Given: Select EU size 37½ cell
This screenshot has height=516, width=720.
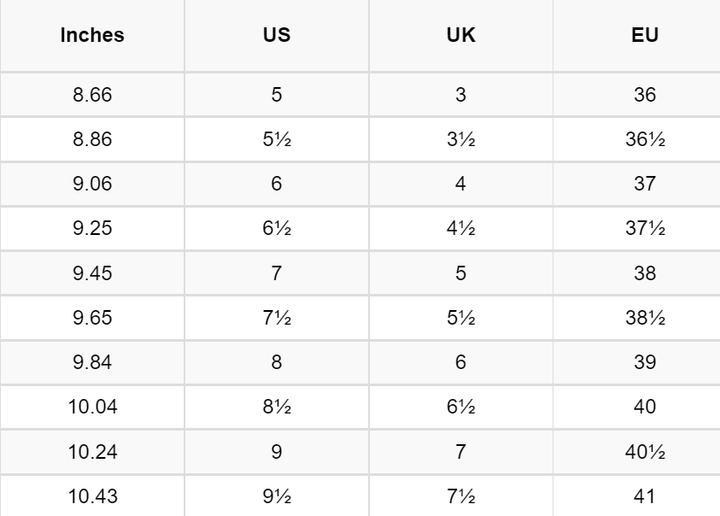Looking at the screenshot, I should (x=645, y=229).
